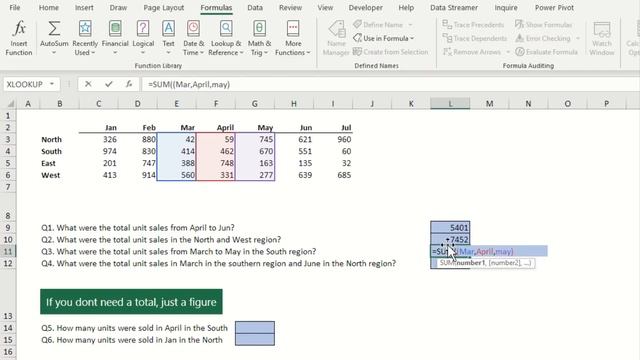Click the North Jan value 326
Viewport: 640px width, 360px height.
98,139
